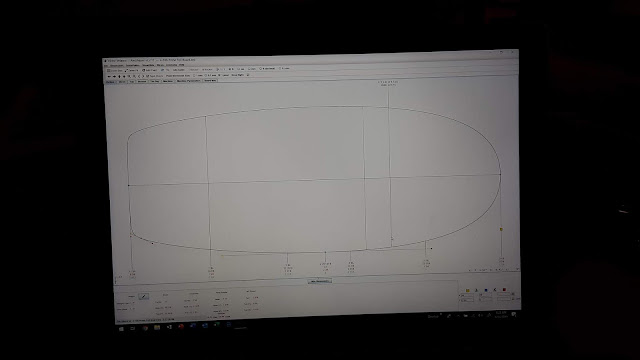Open the first menu in the menu bar
The image size is (640, 360).
point(105,65)
